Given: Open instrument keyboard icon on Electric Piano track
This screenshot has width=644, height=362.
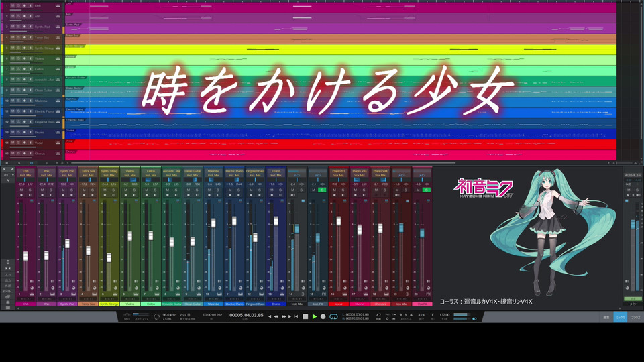Looking at the screenshot, I should [58, 111].
